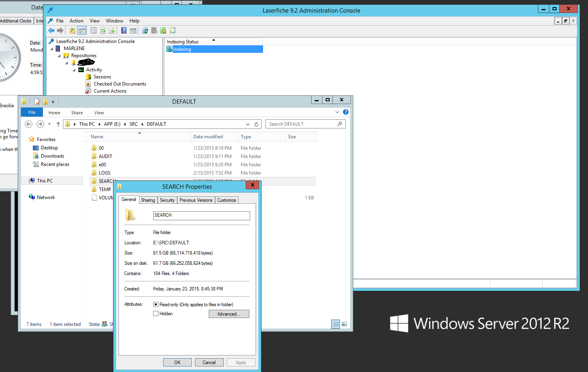Screen dimensions: 588x372
Task: Click the blue Back arrow in console toolbar
Action: [51, 31]
